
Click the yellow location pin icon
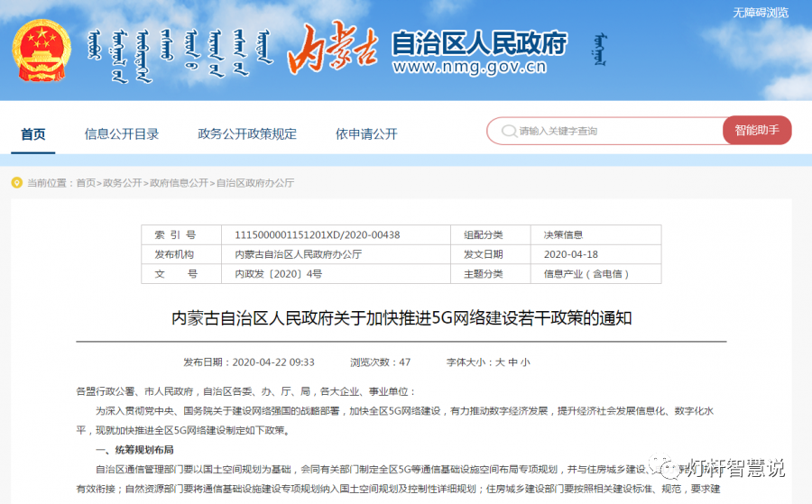click(16, 183)
